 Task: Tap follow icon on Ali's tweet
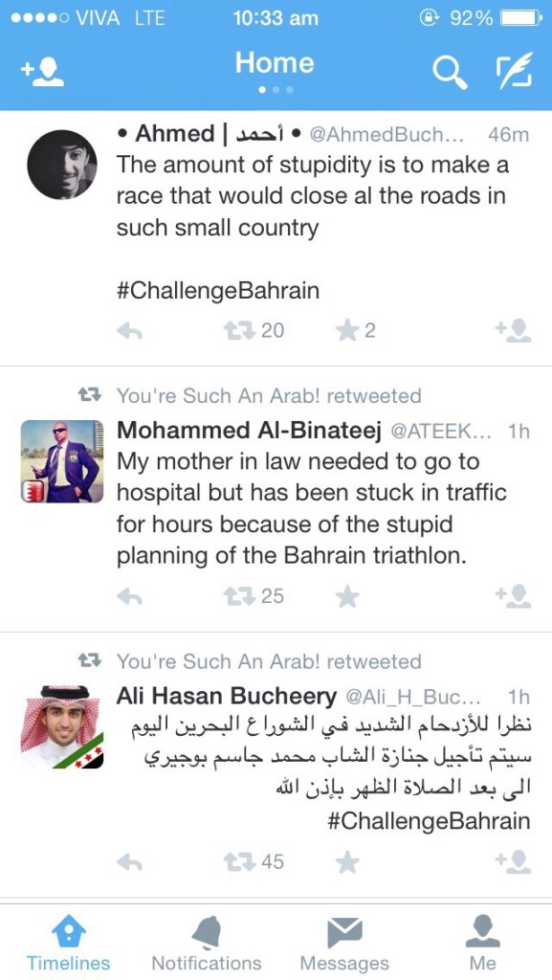pyautogui.click(x=514, y=861)
